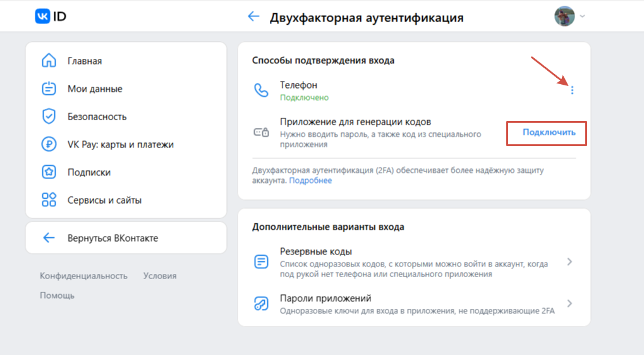Image resolution: width=644 pixels, height=355 pixels.
Task: Click Приложение для генерации кодов title
Action: pyautogui.click(x=355, y=121)
